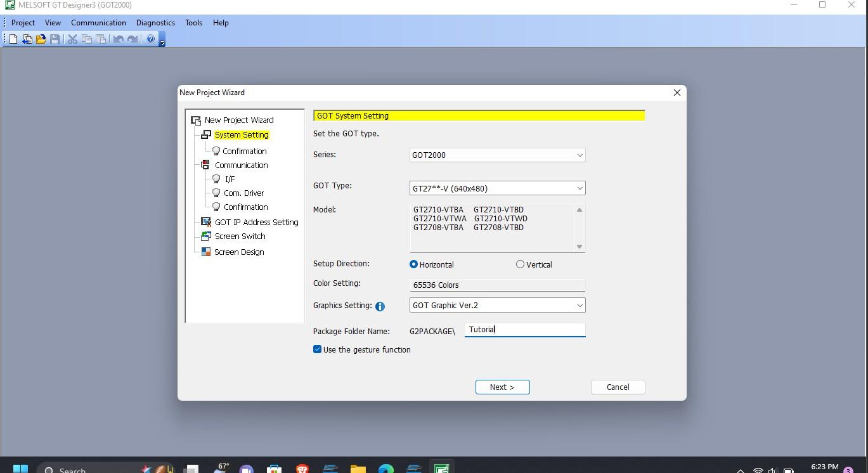
Task: Open the Communication menu
Action: pos(98,23)
